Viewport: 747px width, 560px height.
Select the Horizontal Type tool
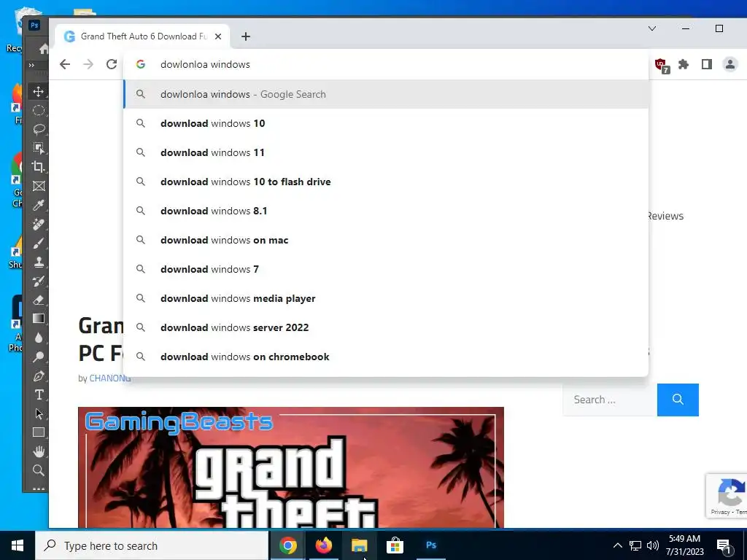pos(39,394)
